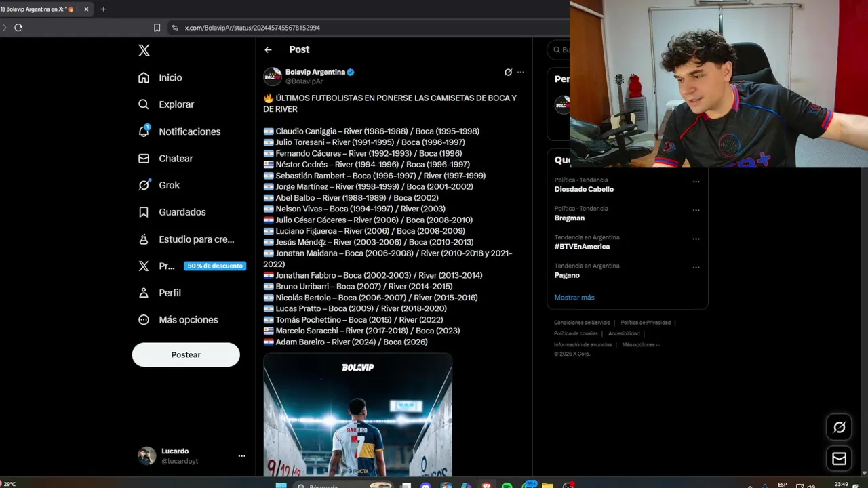The width and height of the screenshot is (868, 488).
Task: Open the #BTVEnAmerica trend
Action: click(582, 246)
